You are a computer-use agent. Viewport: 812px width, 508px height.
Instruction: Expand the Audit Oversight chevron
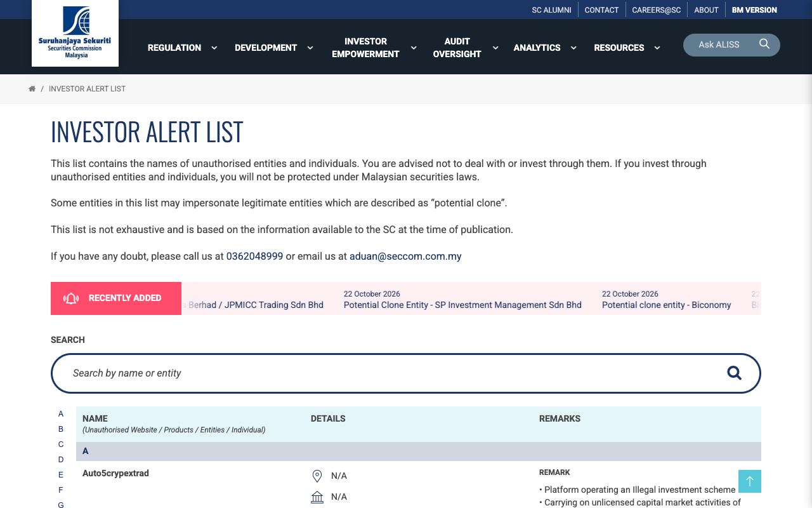[x=495, y=48]
